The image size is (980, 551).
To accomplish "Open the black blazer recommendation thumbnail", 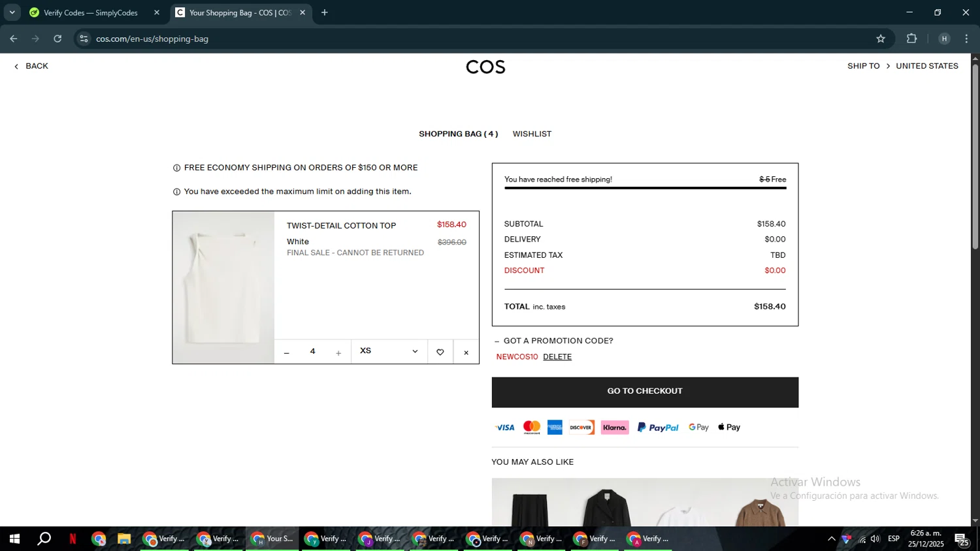I will pos(607,503).
